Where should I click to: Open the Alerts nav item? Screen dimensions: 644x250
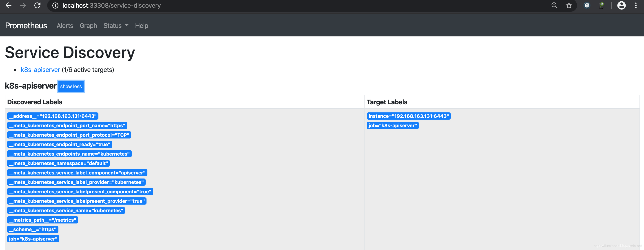pyautogui.click(x=65, y=26)
